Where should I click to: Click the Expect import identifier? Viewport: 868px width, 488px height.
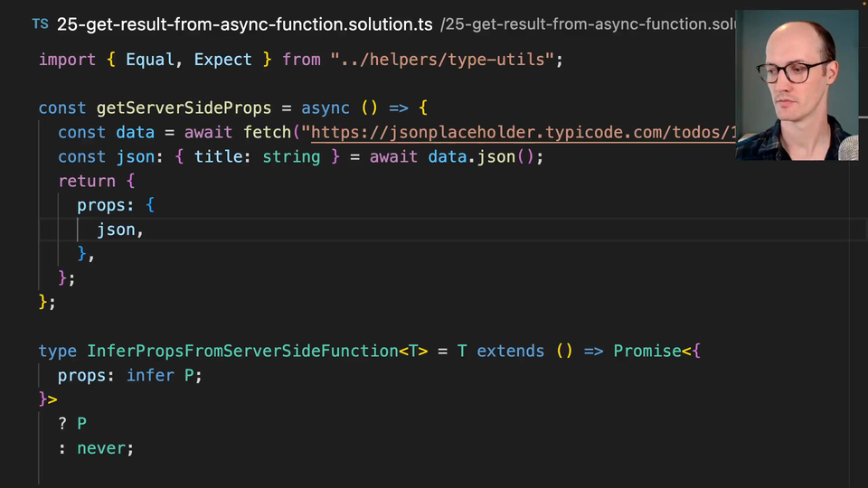click(x=222, y=60)
